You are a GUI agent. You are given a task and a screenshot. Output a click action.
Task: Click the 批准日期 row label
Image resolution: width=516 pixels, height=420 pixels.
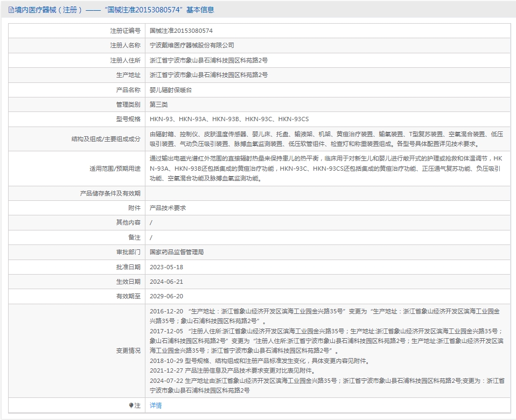click(x=128, y=267)
